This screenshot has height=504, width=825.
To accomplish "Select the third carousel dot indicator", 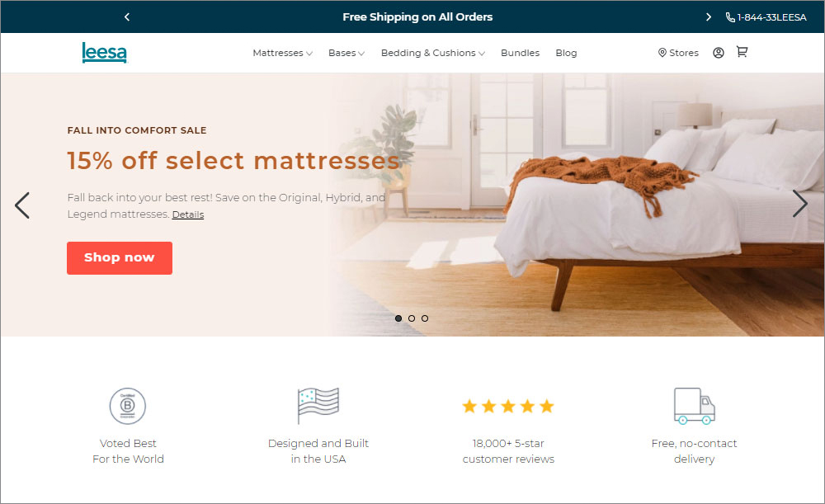I will (425, 318).
